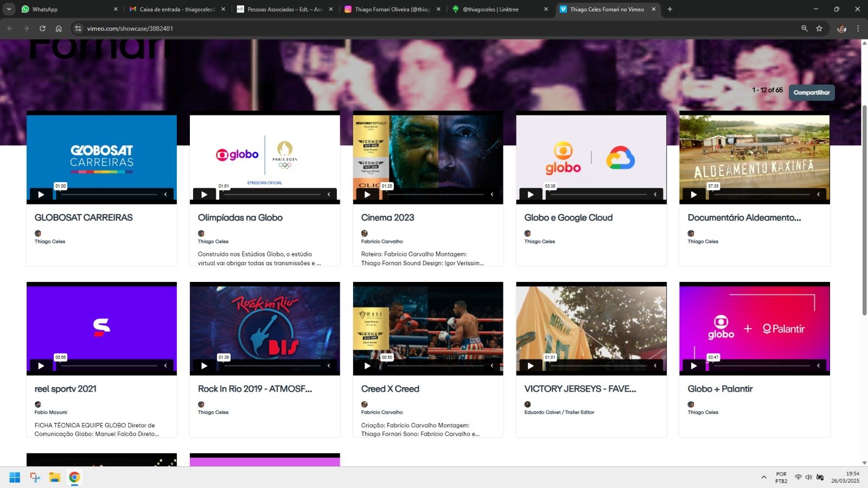Play the GLOBOSAT CARREIRAS video

click(41, 195)
